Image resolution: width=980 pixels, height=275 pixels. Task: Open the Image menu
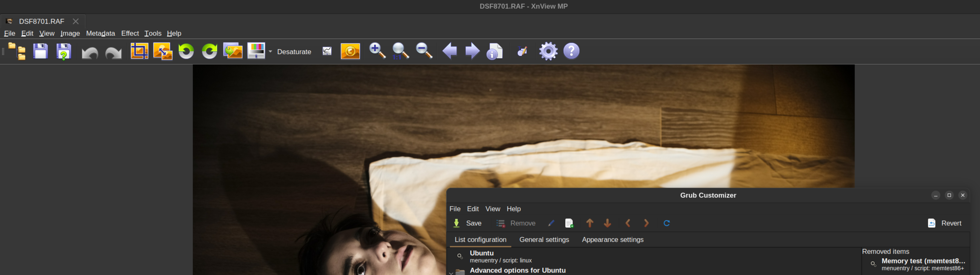70,34
